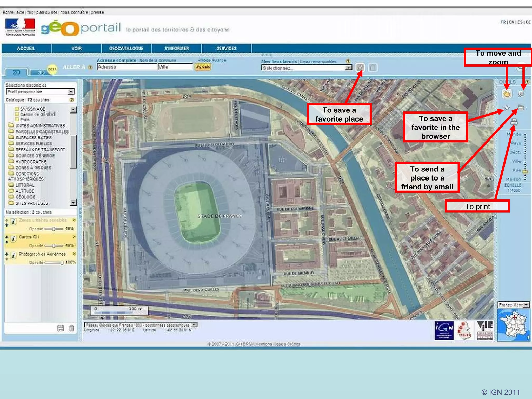Toggle the Canton de GENÈVE checkbox
The width and height of the screenshot is (532, 399).
click(x=17, y=114)
